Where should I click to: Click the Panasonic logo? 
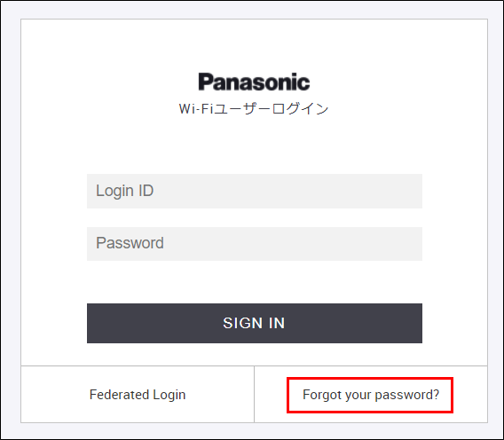pos(254,82)
